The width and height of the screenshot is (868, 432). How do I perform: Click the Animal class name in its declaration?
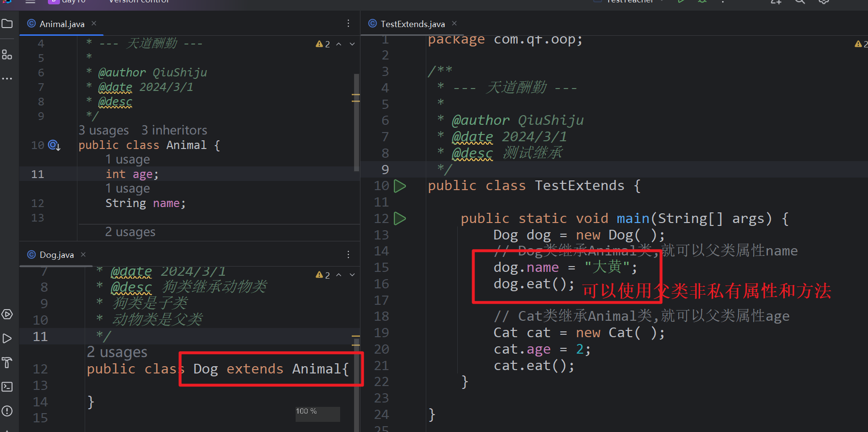(186, 145)
